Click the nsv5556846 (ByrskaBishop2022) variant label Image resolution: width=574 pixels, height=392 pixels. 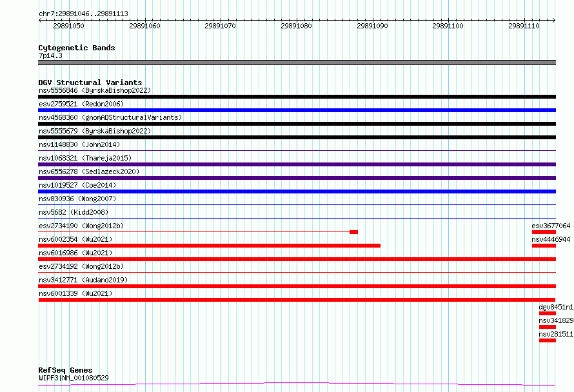(95, 90)
